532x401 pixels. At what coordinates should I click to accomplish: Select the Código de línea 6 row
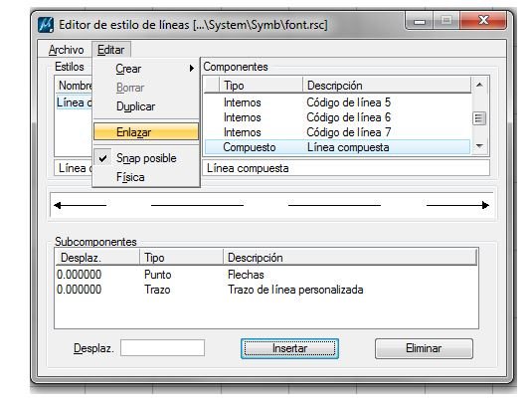coord(337,117)
